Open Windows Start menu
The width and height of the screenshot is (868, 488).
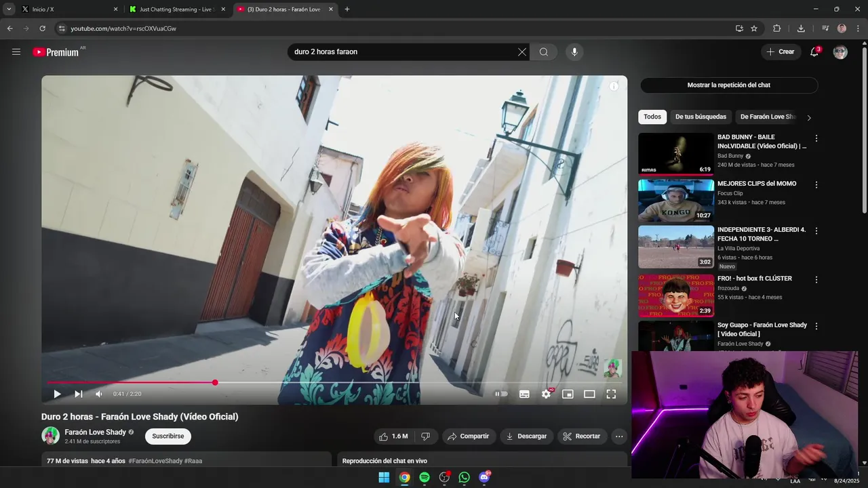point(384,477)
